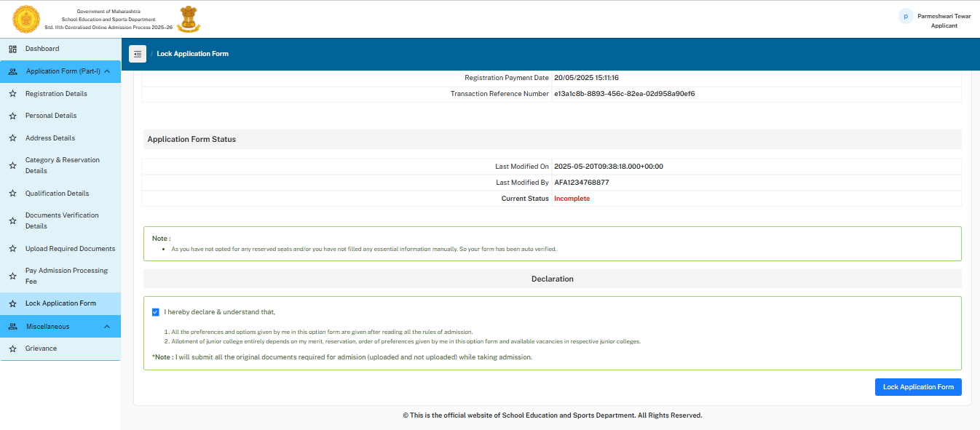Viewport: 980px width, 430px height.
Task: Collapse the Miscellaneous section chevron
Action: [x=107, y=327]
